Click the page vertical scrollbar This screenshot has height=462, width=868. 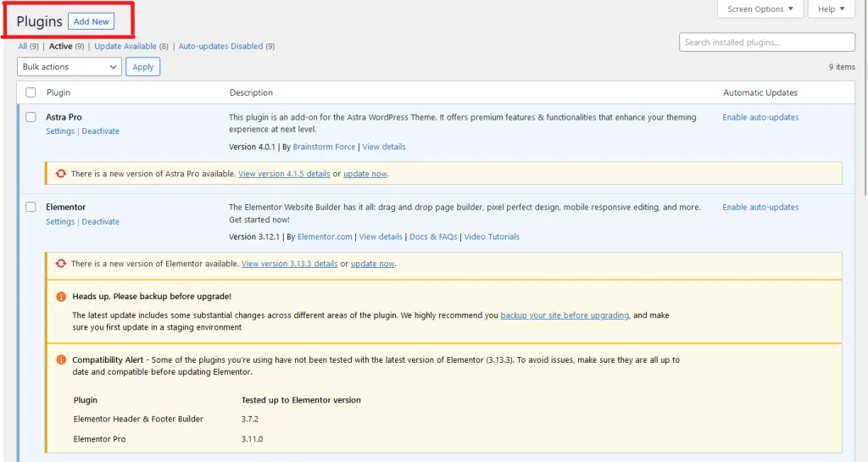[865, 97]
